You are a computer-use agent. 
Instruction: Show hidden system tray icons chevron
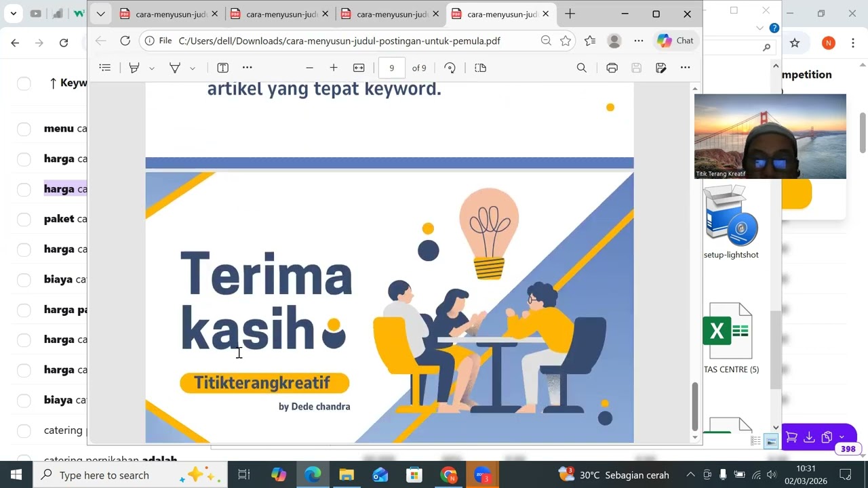pos(690,475)
